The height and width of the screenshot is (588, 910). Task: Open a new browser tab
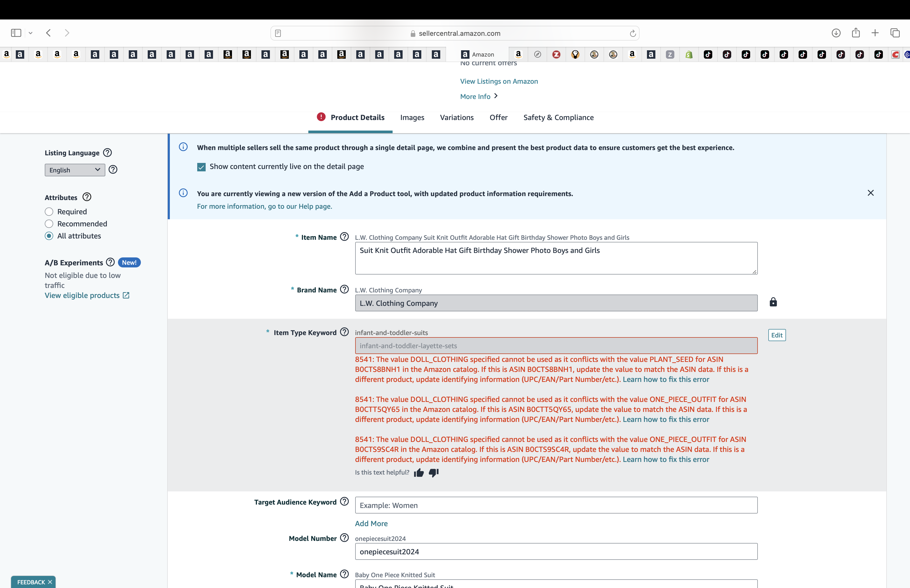[x=875, y=33]
